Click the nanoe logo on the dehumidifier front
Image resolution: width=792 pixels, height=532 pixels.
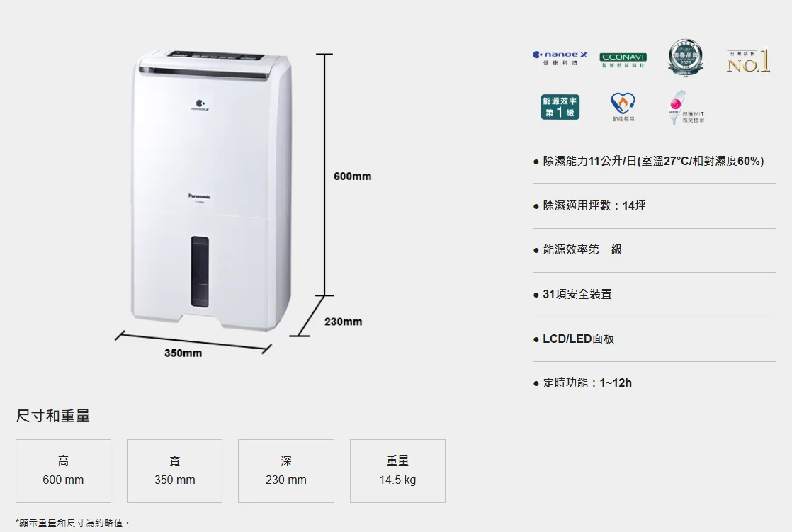(x=200, y=105)
